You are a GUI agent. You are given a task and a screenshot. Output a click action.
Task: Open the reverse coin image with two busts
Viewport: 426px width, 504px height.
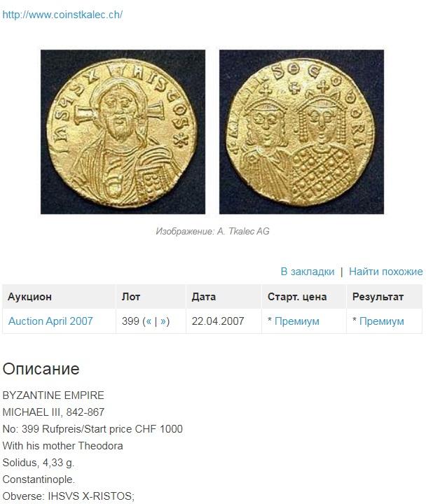(301, 132)
